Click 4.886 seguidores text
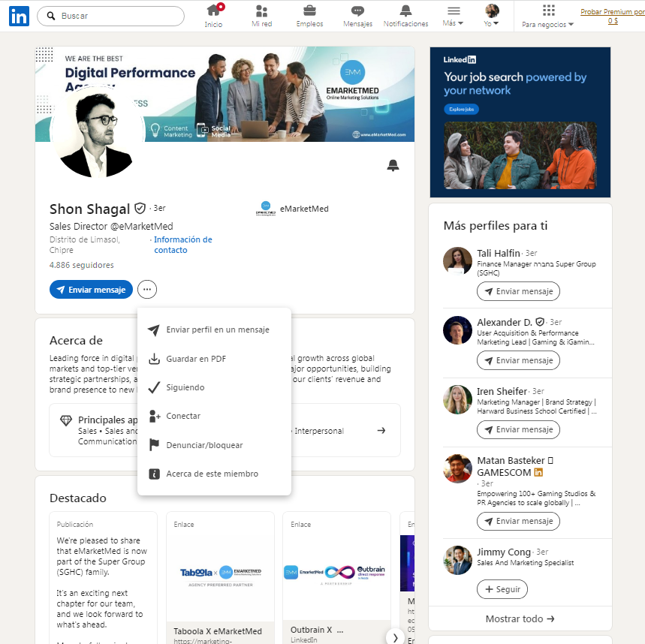645x644 pixels. pos(81,265)
